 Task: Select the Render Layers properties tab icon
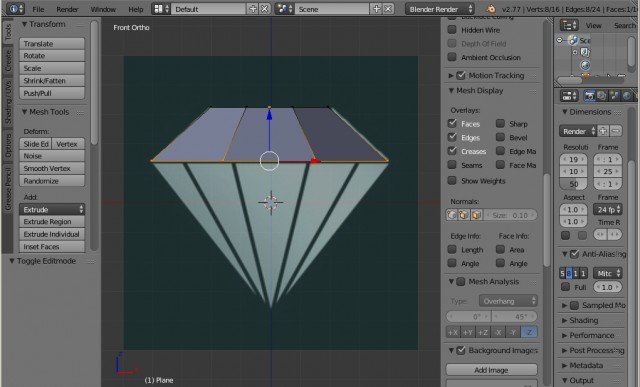click(x=601, y=96)
